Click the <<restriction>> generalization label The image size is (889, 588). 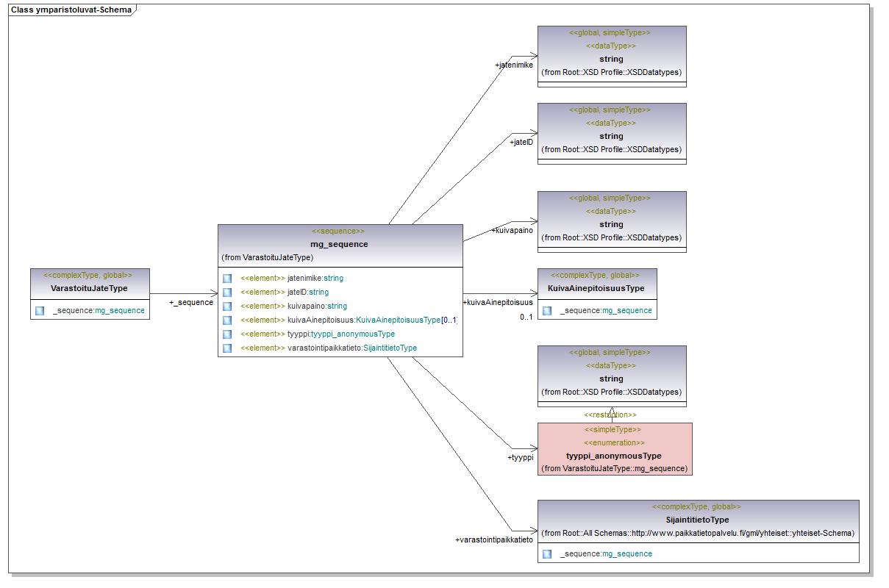coord(610,415)
